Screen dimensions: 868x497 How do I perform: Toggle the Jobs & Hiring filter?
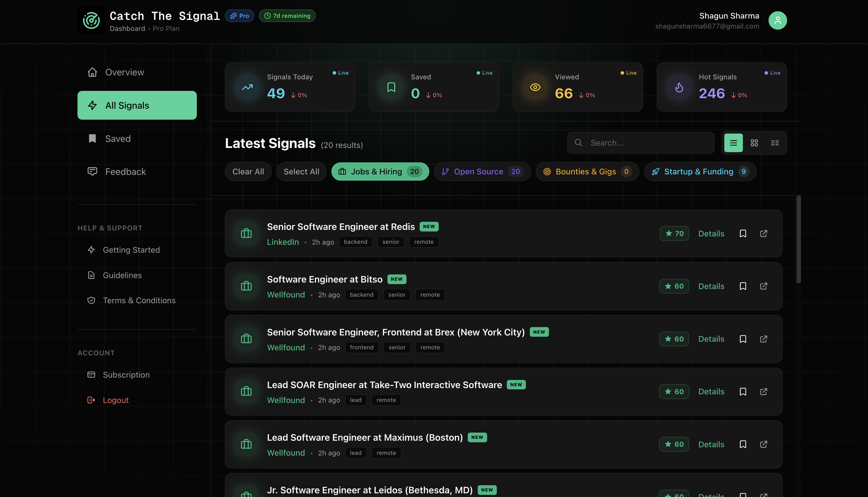380,171
